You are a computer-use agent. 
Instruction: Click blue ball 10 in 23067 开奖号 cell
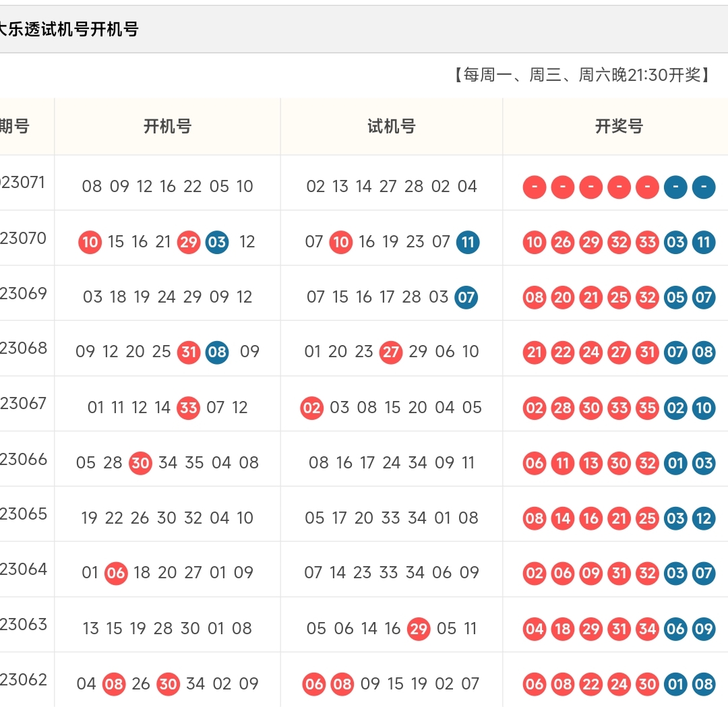coord(704,408)
